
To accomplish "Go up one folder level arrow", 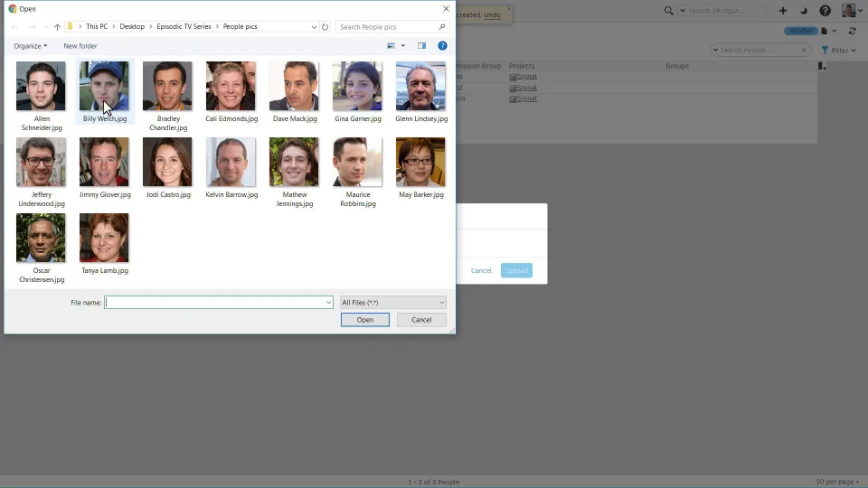I will click(57, 26).
